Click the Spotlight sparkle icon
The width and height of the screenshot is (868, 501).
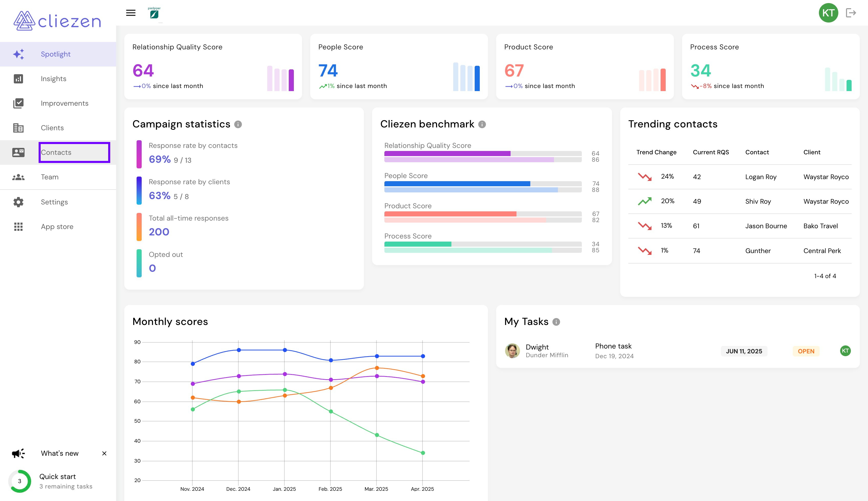(19, 54)
